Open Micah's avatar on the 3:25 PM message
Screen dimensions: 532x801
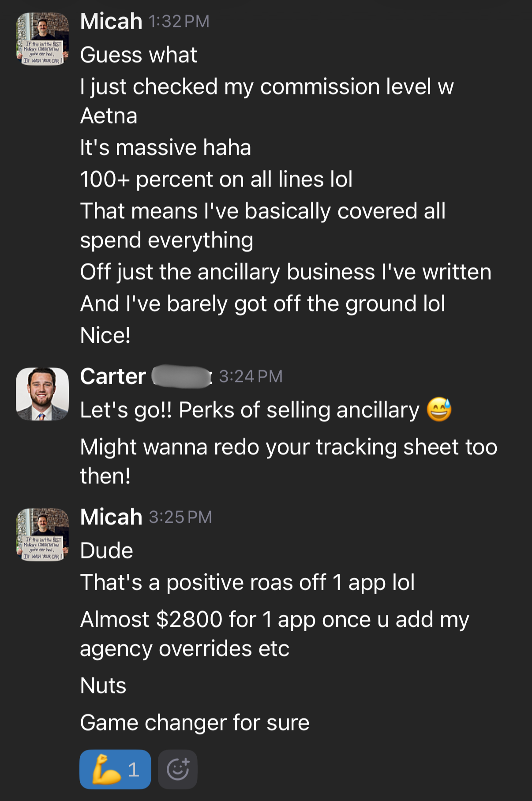(x=42, y=535)
